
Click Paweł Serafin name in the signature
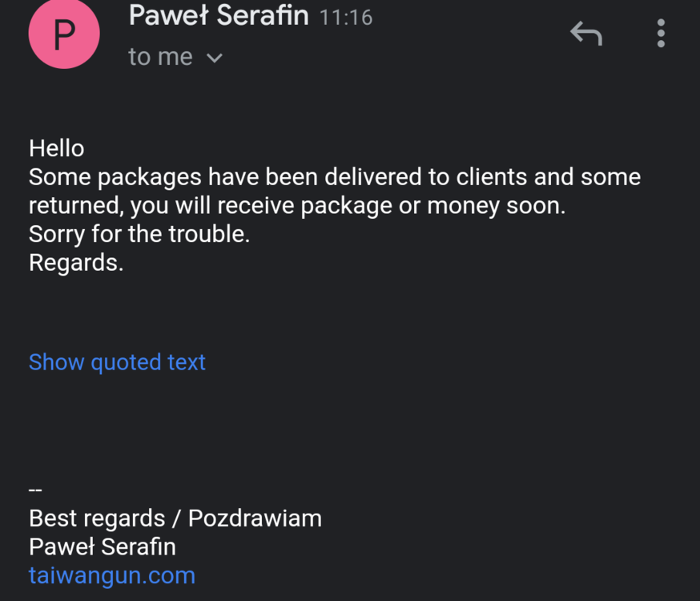tap(103, 547)
